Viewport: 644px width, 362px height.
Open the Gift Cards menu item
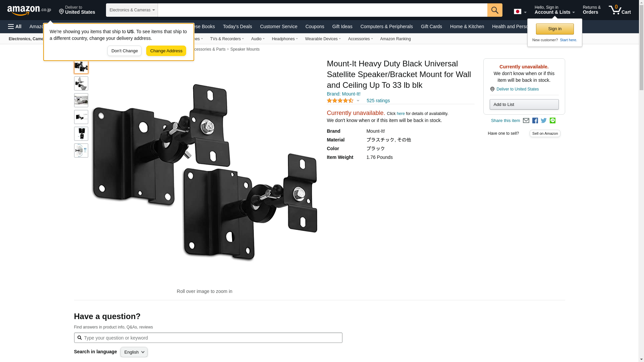pyautogui.click(x=431, y=26)
